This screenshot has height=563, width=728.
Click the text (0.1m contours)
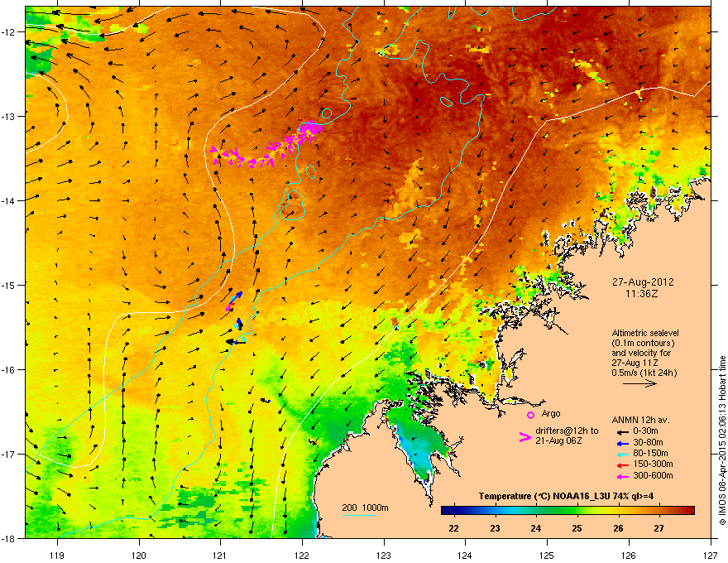643,344
